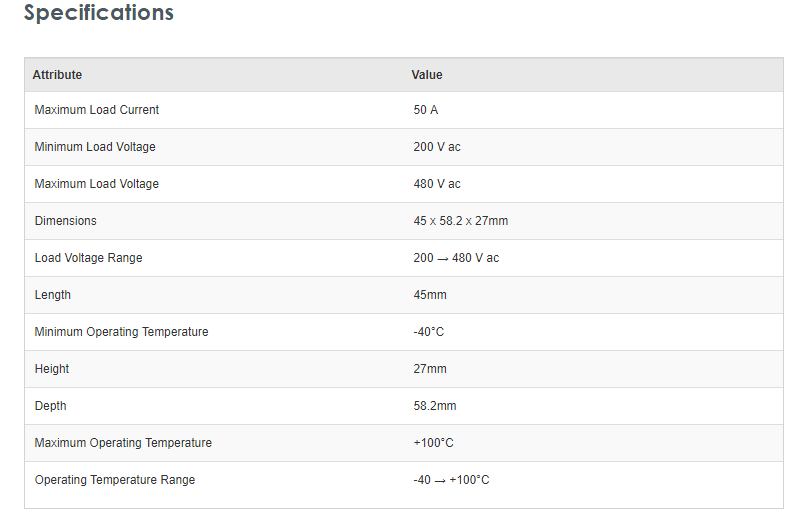Click the Length attribute label
Image resolution: width=791 pixels, height=528 pixels.
tap(52, 295)
